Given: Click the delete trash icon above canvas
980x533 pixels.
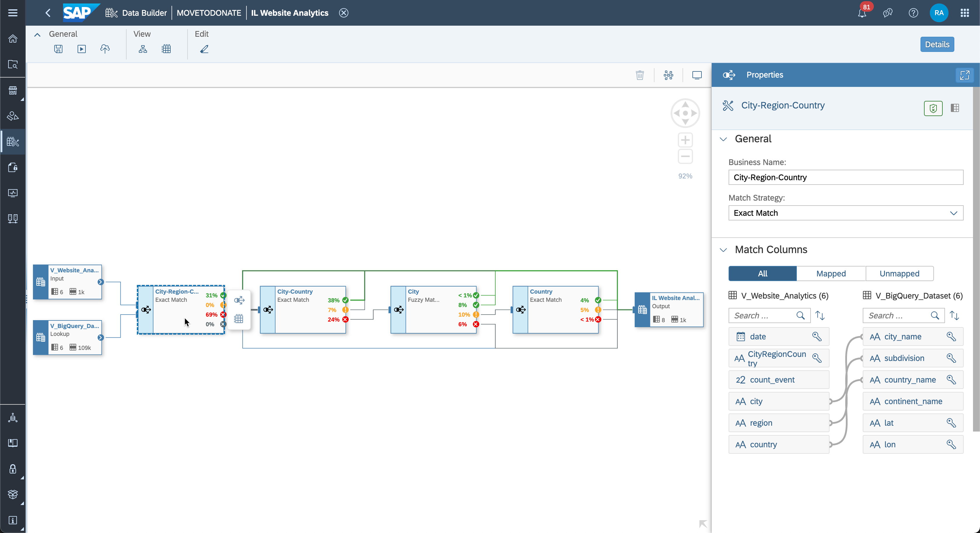Looking at the screenshot, I should 640,75.
